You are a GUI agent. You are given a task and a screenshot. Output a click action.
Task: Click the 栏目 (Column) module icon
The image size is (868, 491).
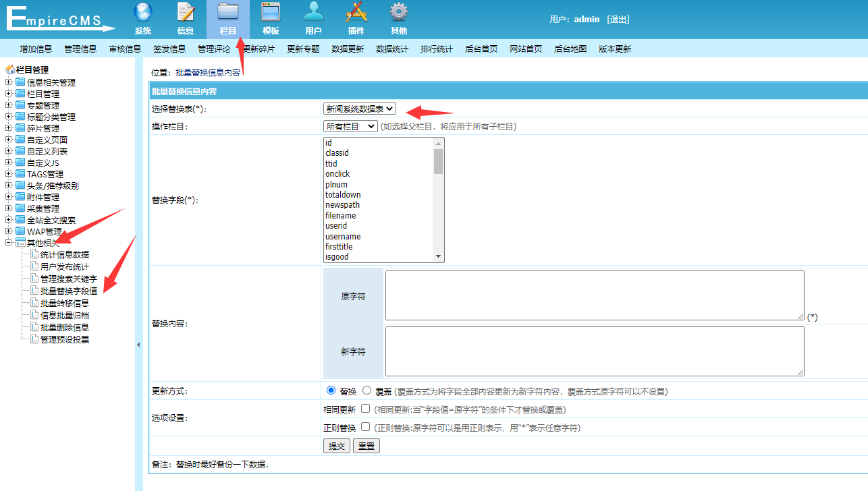pyautogui.click(x=227, y=18)
